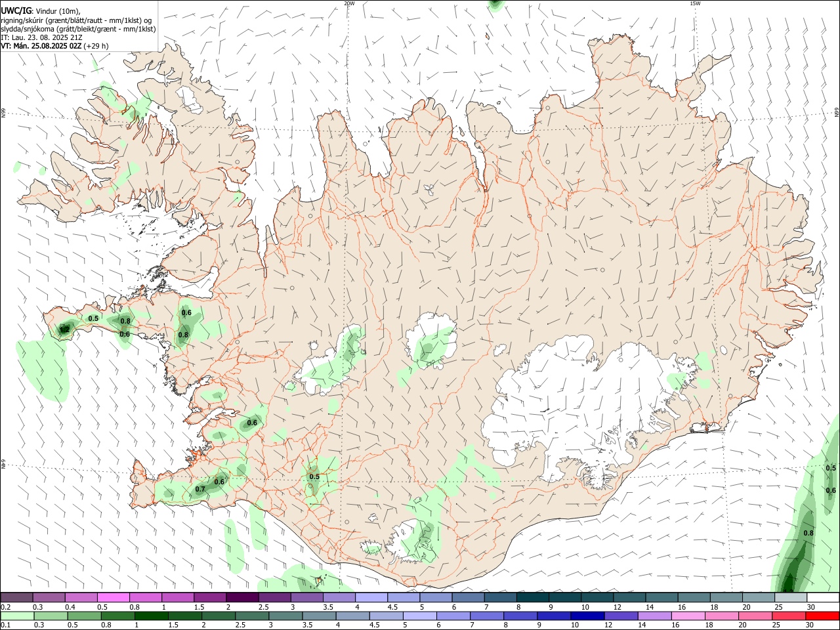Click the 'slydda/snjókoma' legend description line

coord(78,29)
